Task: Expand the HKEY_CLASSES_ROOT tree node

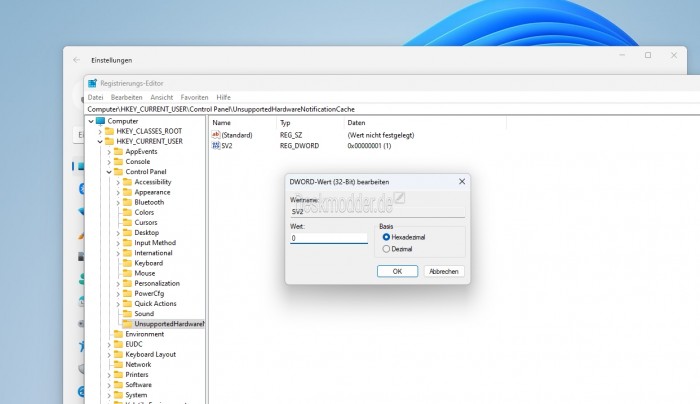Action: tap(100, 131)
